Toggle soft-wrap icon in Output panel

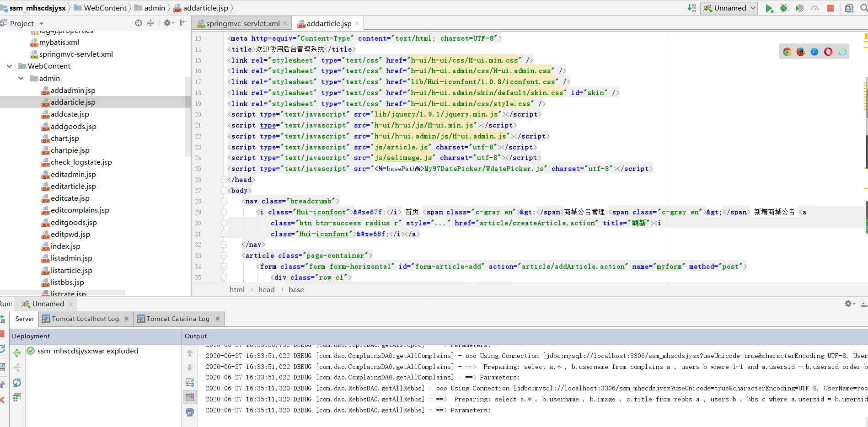pos(190,383)
